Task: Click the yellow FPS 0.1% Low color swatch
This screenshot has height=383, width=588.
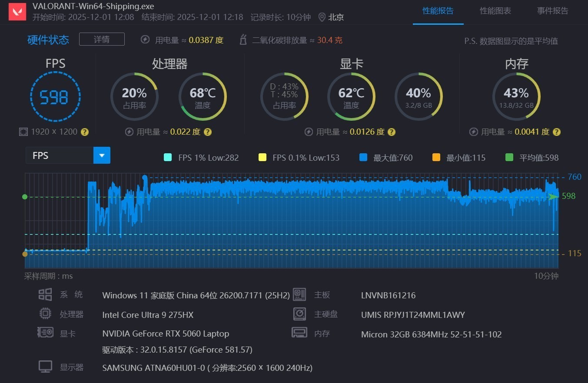Action: click(262, 158)
